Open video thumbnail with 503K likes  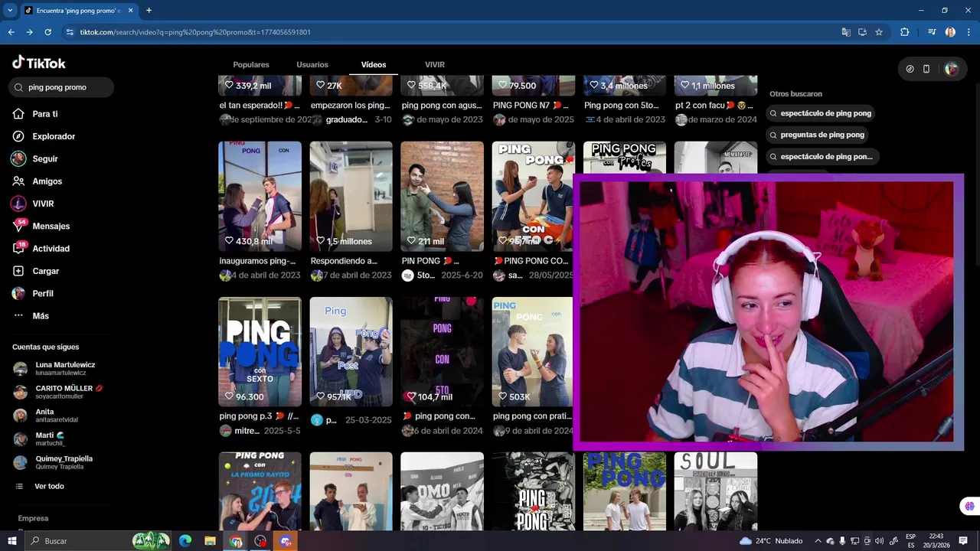click(533, 351)
